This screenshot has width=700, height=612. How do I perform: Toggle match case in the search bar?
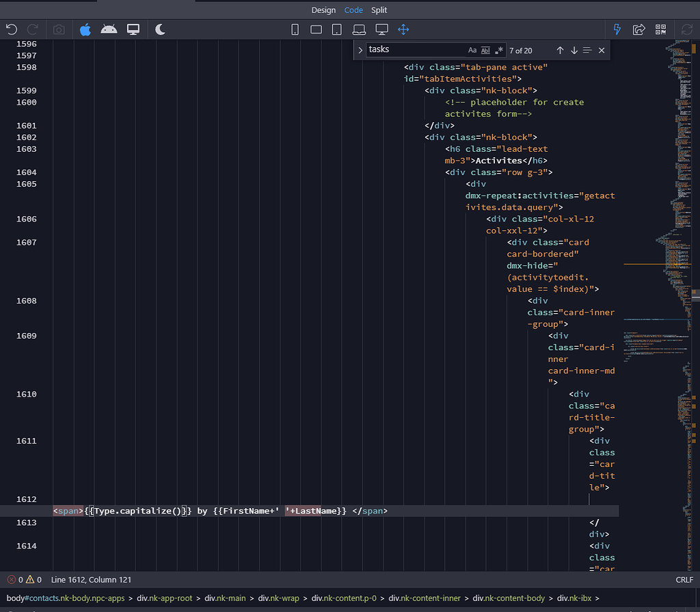tap(472, 49)
